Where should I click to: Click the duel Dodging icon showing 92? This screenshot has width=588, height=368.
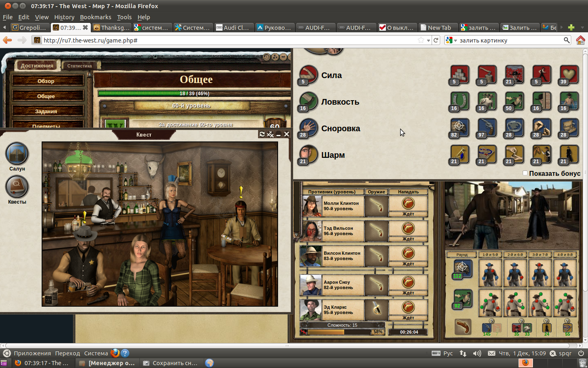click(x=462, y=299)
